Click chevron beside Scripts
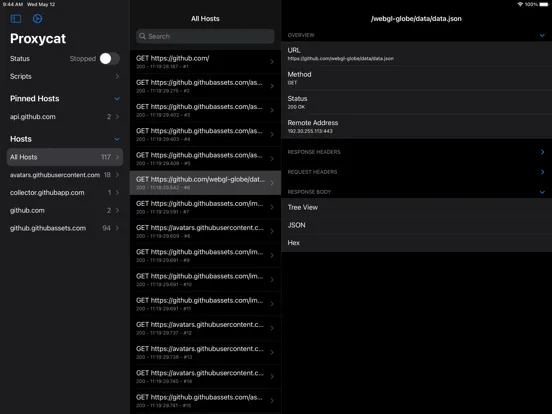This screenshot has width=552, height=414. tap(117, 76)
